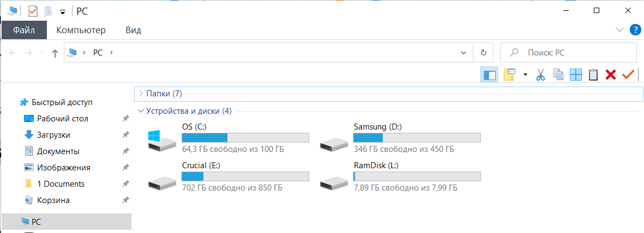Toggle the navigation pane button

(x=489, y=75)
